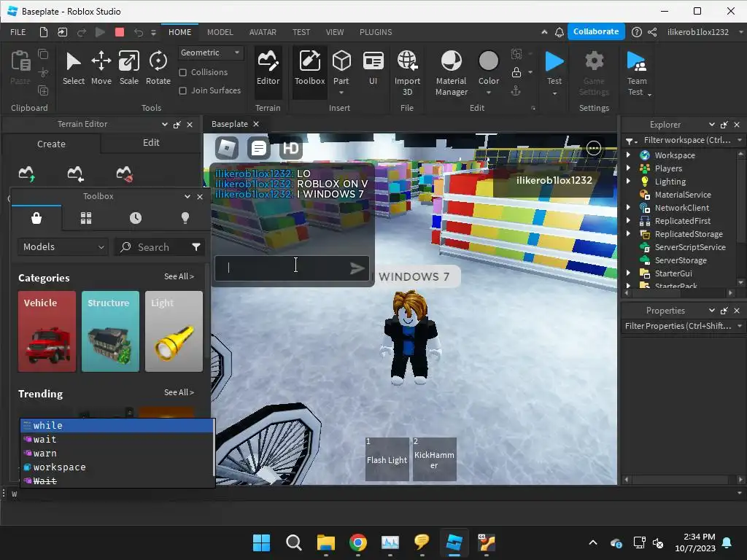Activate the Move tool

pyautogui.click(x=101, y=69)
